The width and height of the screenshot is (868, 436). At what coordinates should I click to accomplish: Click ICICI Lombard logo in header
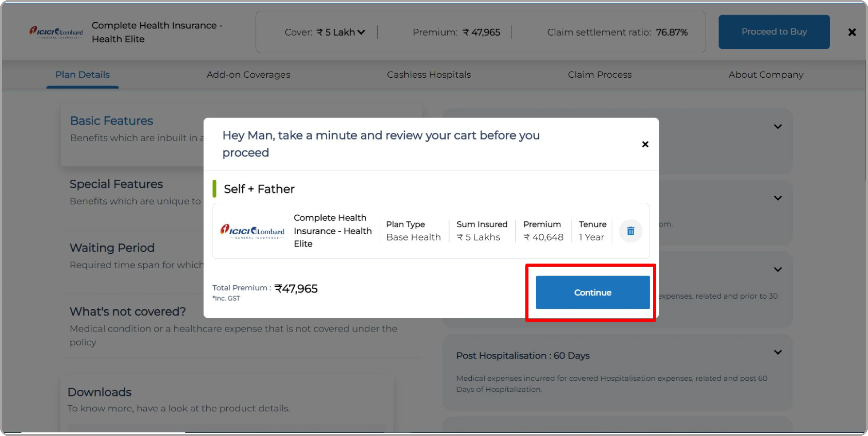click(56, 32)
